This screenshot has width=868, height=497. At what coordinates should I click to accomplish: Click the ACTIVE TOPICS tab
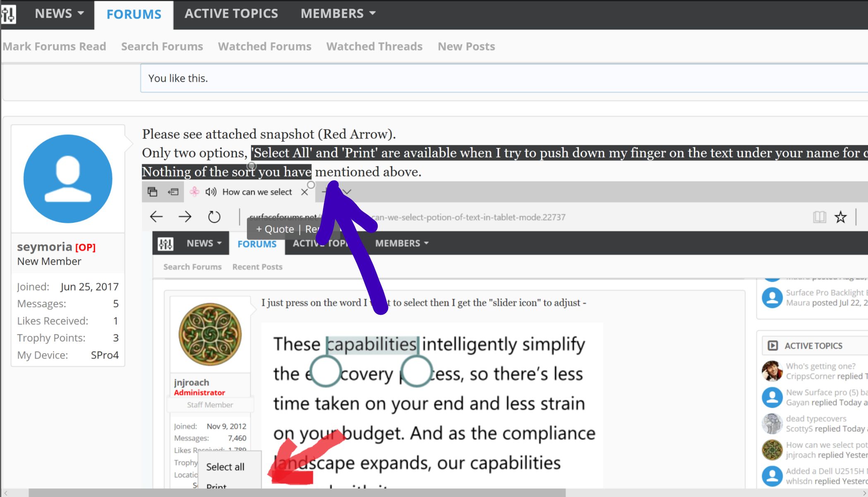[231, 13]
